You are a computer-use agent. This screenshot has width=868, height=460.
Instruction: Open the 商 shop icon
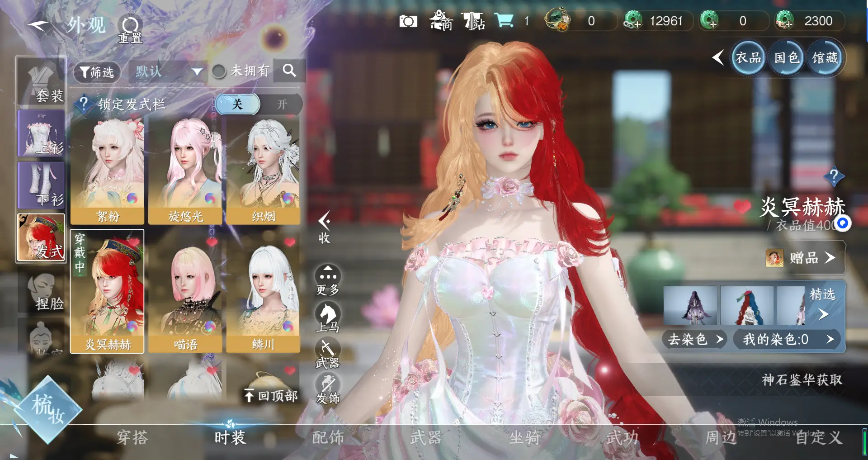point(441,21)
